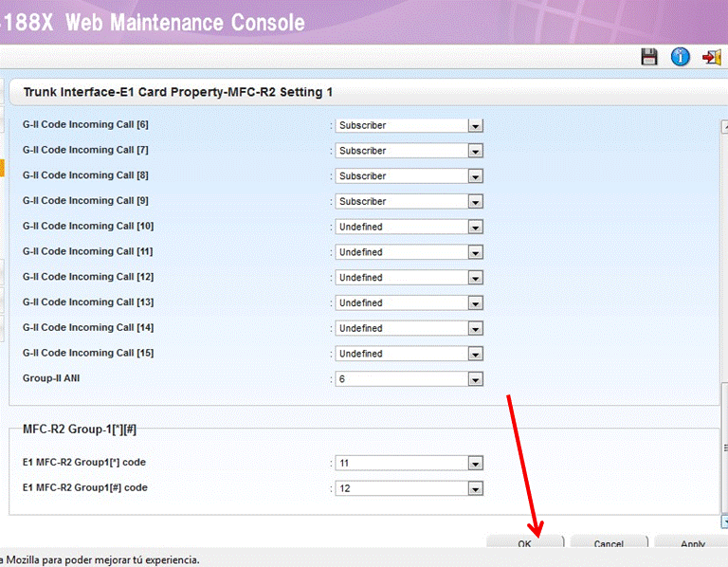The image size is (728, 567).
Task: Click the scrollbar down arrow
Action: [x=724, y=521]
